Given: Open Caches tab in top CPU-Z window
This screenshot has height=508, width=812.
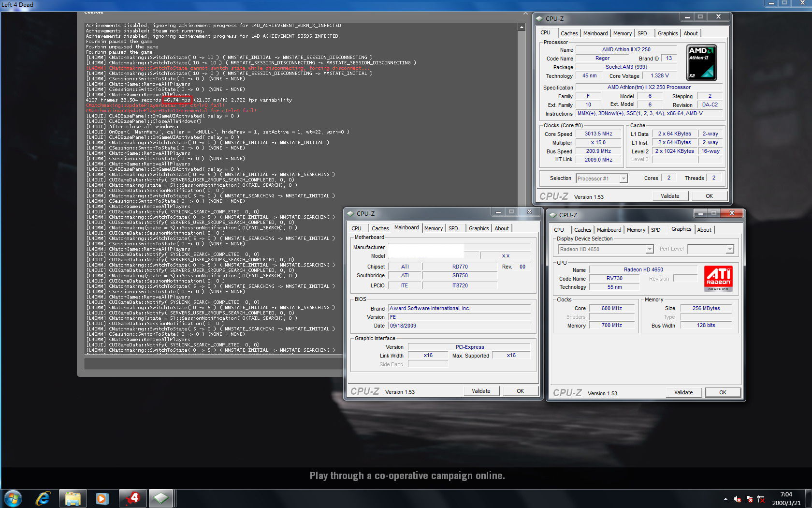Looking at the screenshot, I should coord(569,33).
